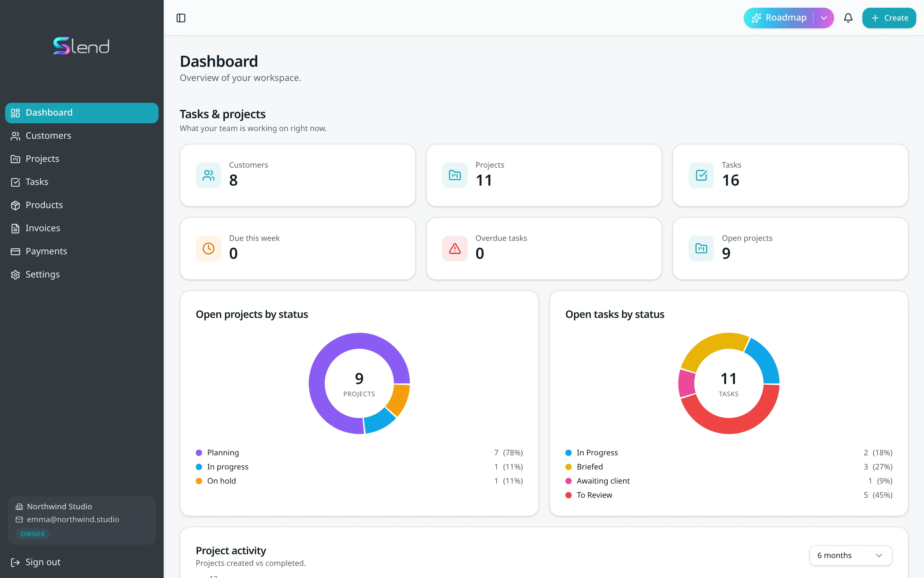Expand the Roadmap dropdown chevron
Viewport: 924px width, 578px height.
(x=824, y=18)
